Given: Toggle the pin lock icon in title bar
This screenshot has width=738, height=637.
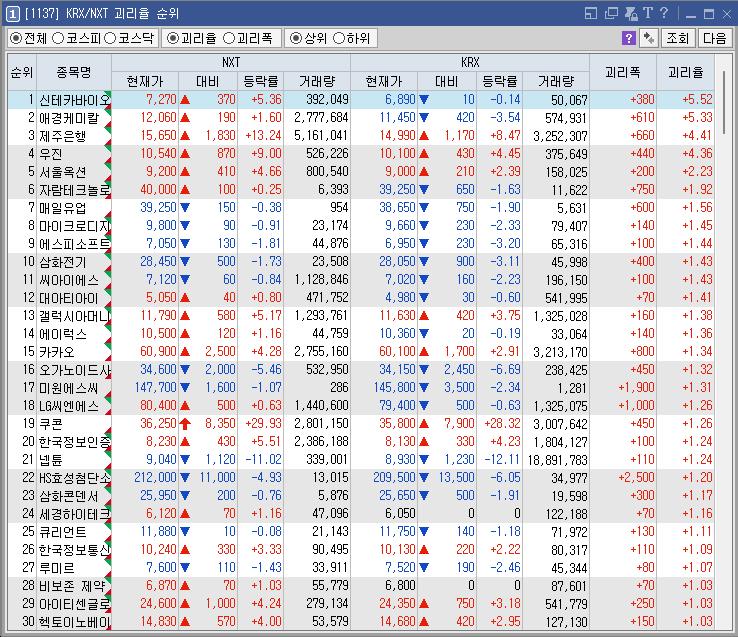Looking at the screenshot, I should 631,13.
